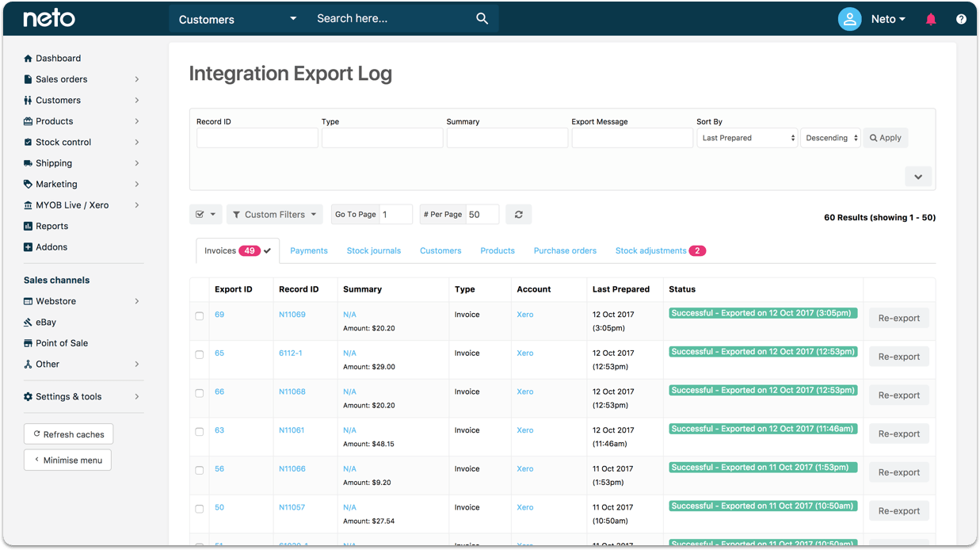This screenshot has height=550, width=980.
Task: Click the Summary filter field
Action: (508, 138)
